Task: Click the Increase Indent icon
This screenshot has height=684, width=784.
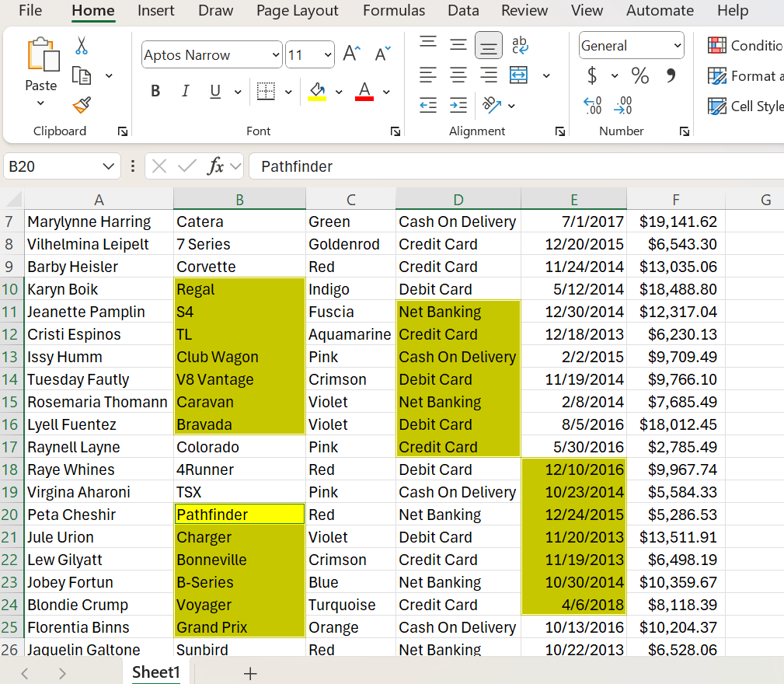Action: [x=458, y=105]
